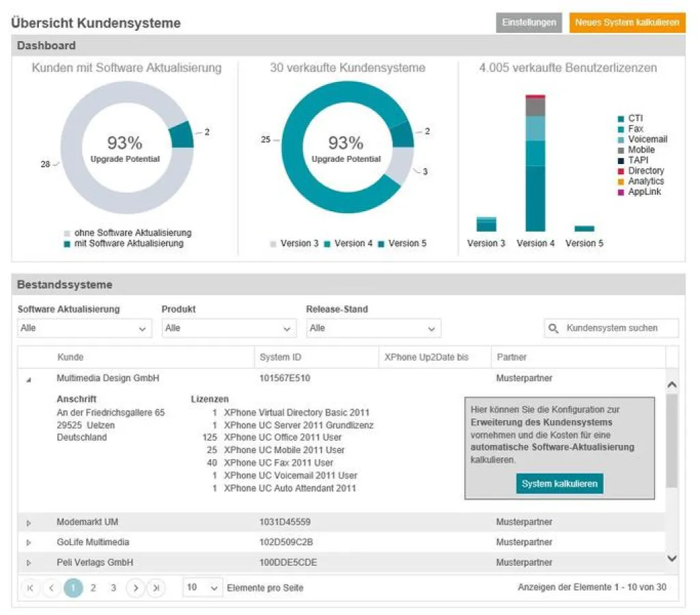Sort by the Kunde column header

coord(71,357)
